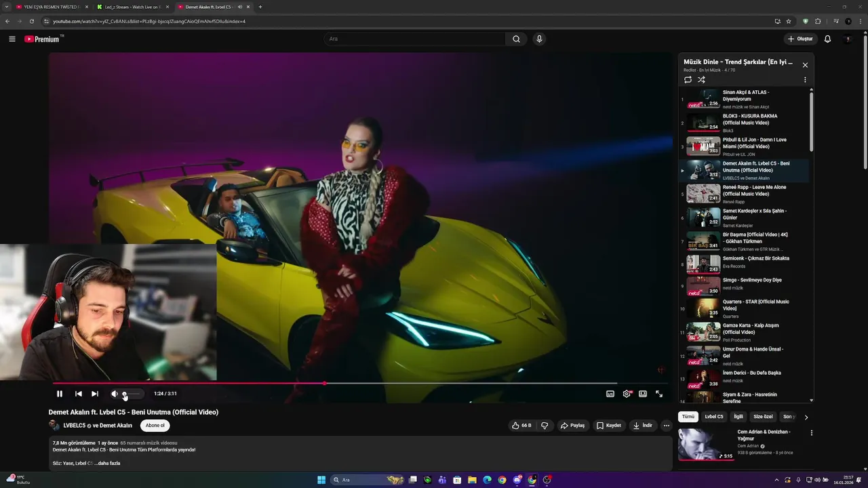Select the Tümü filter chip

(x=688, y=417)
